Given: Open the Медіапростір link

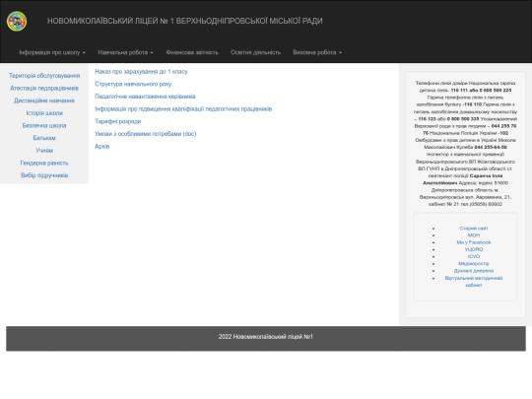Looking at the screenshot, I should point(474,264).
